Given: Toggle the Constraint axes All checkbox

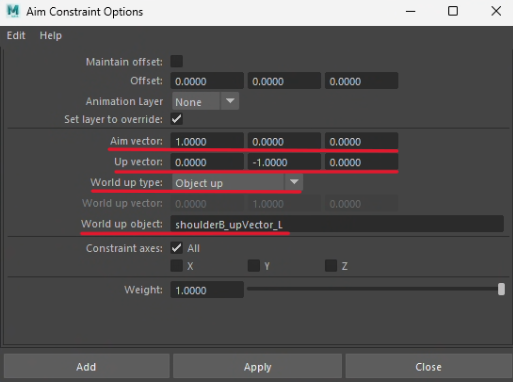Looking at the screenshot, I should pos(177,248).
